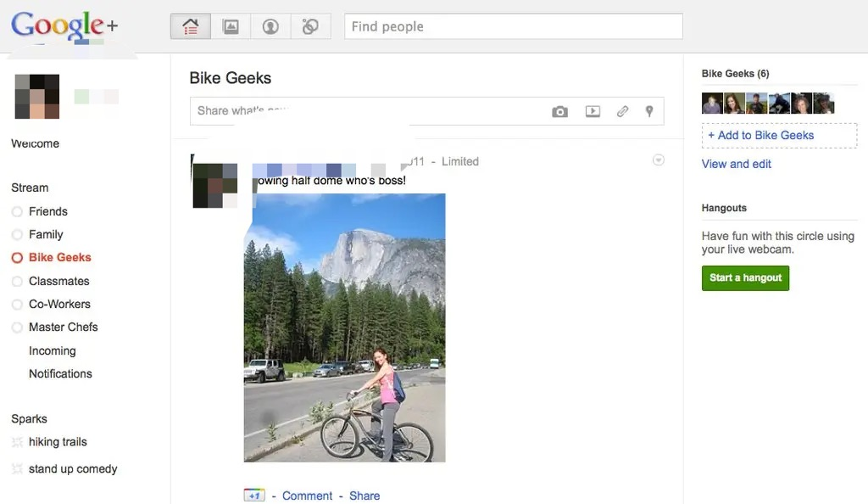Click the Find people search field

coord(513,26)
